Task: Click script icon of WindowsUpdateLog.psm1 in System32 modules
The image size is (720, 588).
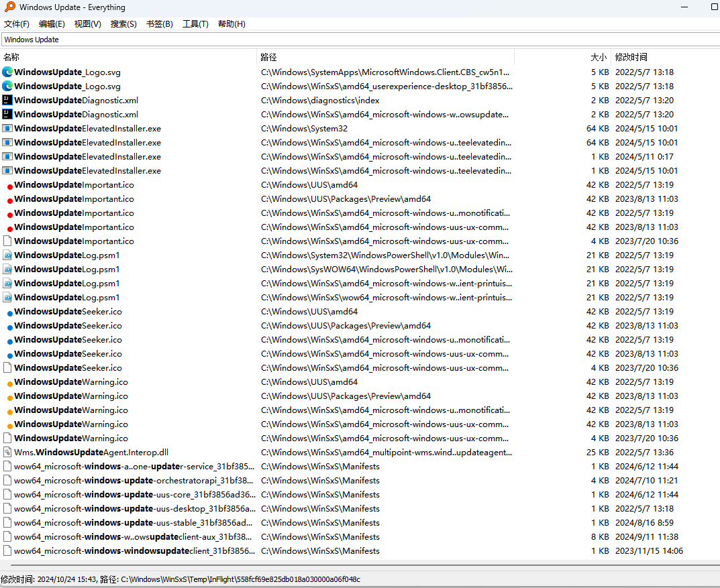Action: pyautogui.click(x=7, y=255)
